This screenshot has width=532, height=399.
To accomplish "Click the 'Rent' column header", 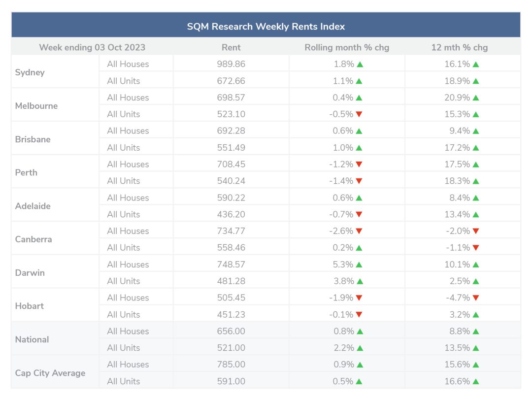I will (231, 47).
